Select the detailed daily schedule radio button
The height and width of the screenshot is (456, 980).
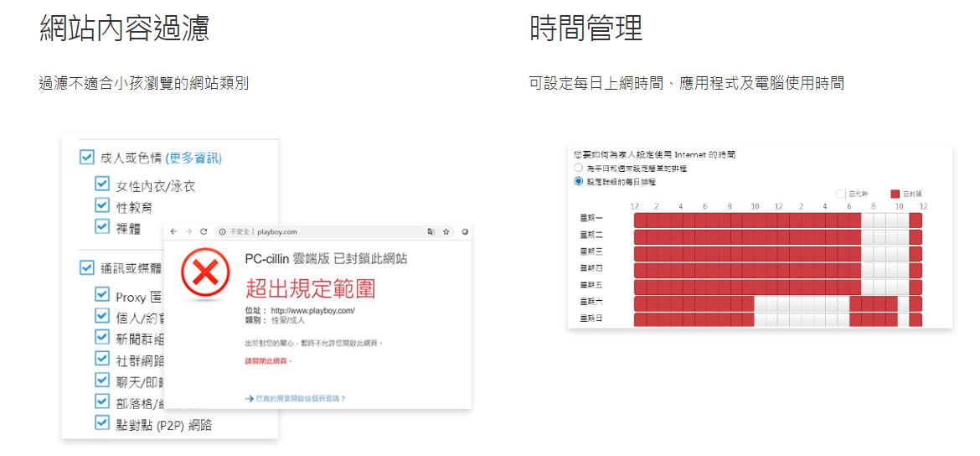[x=578, y=181]
